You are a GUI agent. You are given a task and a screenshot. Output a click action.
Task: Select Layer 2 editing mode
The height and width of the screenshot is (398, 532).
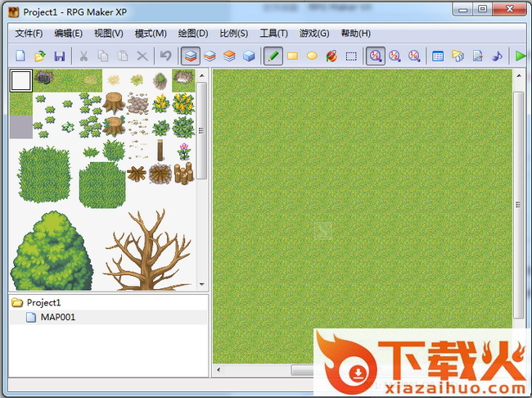(210, 56)
